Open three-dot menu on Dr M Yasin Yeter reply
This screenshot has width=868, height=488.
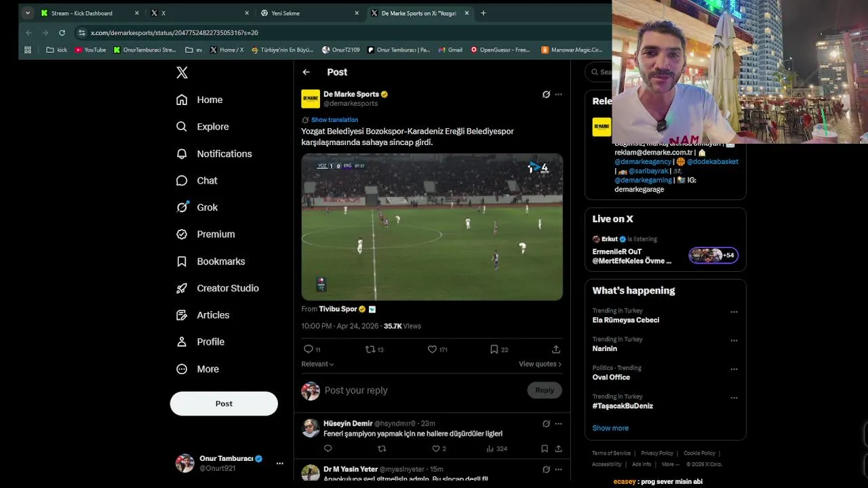559,469
